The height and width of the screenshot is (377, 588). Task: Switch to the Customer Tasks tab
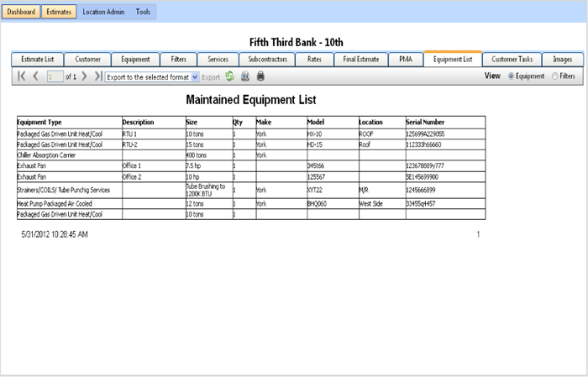[x=512, y=60]
